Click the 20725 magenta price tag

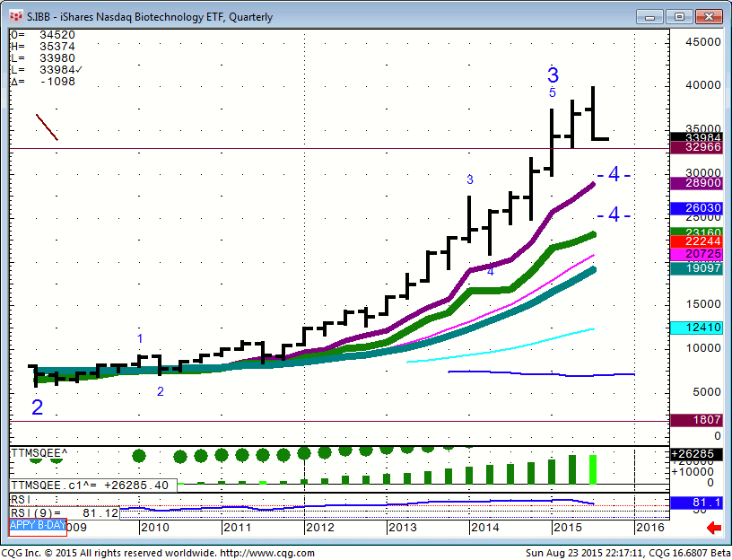pos(696,254)
